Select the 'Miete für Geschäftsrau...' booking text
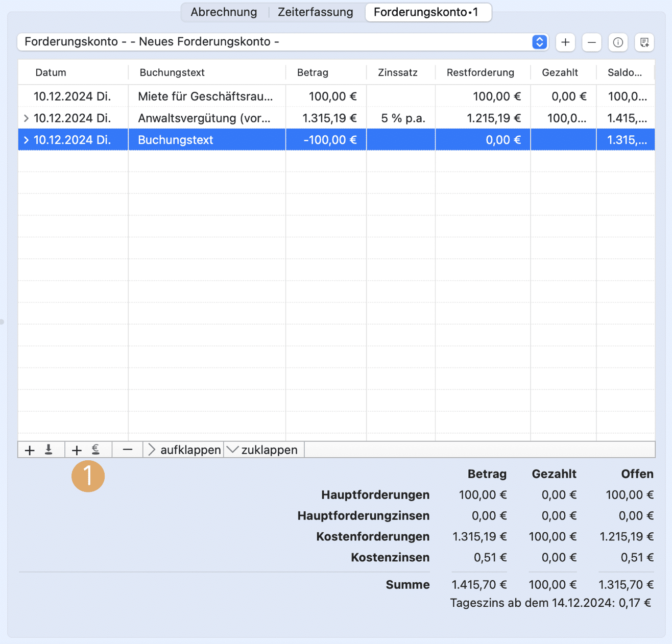This screenshot has height=644, width=672. pyautogui.click(x=205, y=96)
